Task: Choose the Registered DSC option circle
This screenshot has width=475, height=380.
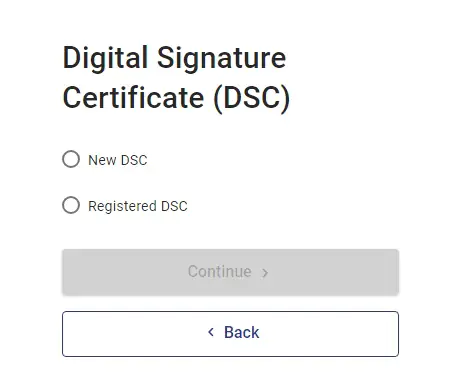Action: [71, 205]
